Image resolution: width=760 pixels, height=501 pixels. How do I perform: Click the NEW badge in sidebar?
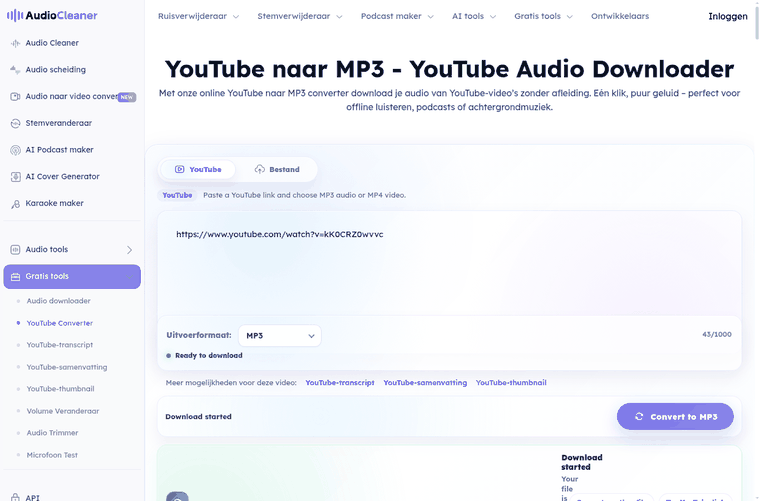(127, 97)
